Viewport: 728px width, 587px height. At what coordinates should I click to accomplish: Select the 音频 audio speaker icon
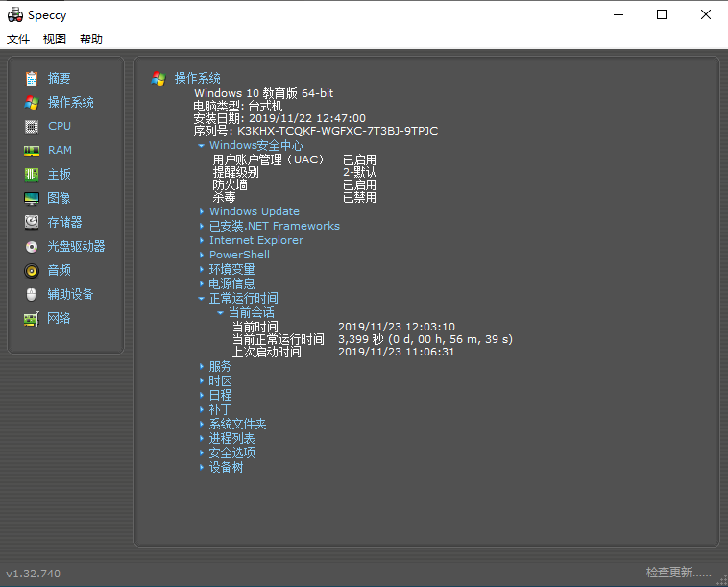pos(32,270)
